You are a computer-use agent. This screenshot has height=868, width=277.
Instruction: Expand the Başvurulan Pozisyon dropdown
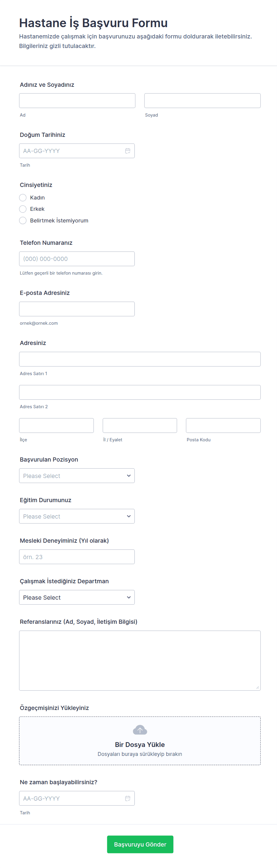(x=77, y=476)
